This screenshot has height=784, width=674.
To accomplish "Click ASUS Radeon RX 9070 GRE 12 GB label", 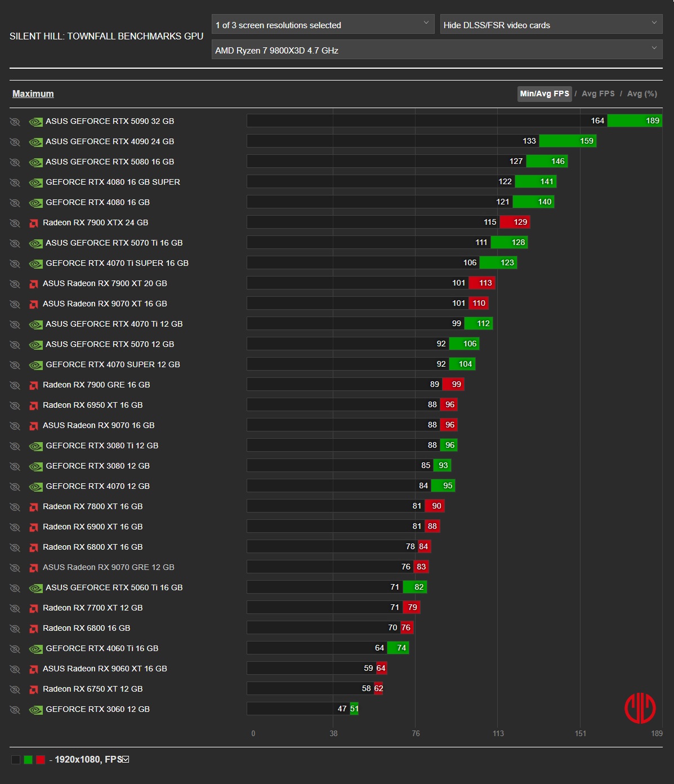I will [x=109, y=567].
